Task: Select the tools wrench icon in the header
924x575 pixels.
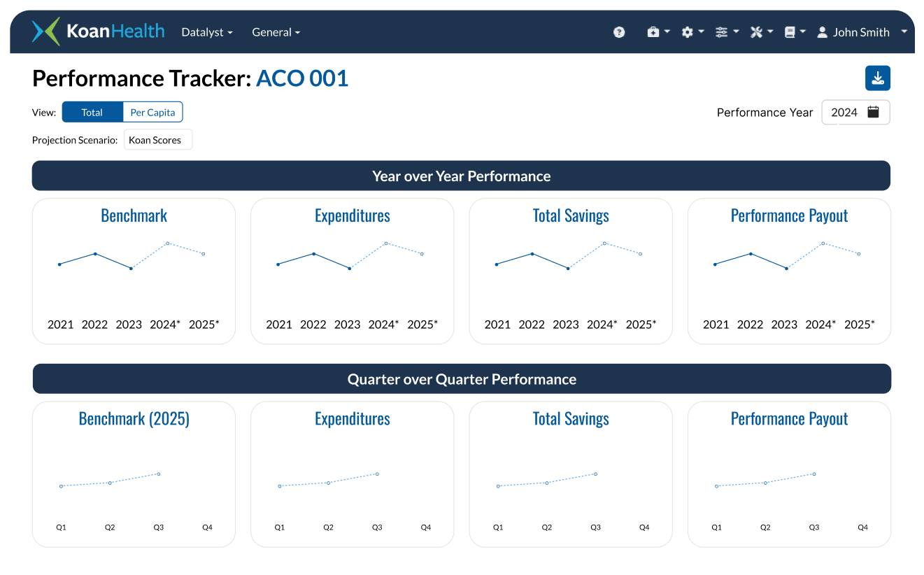Action: click(x=756, y=31)
